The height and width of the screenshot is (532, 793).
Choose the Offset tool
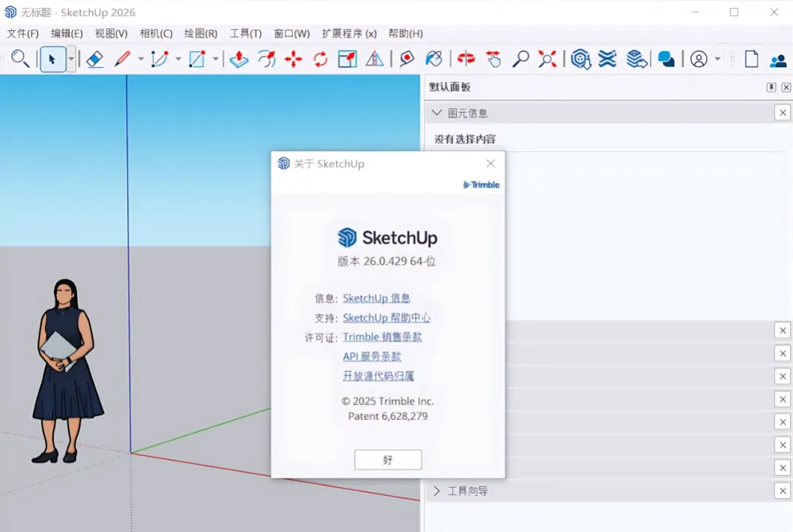pos(266,59)
